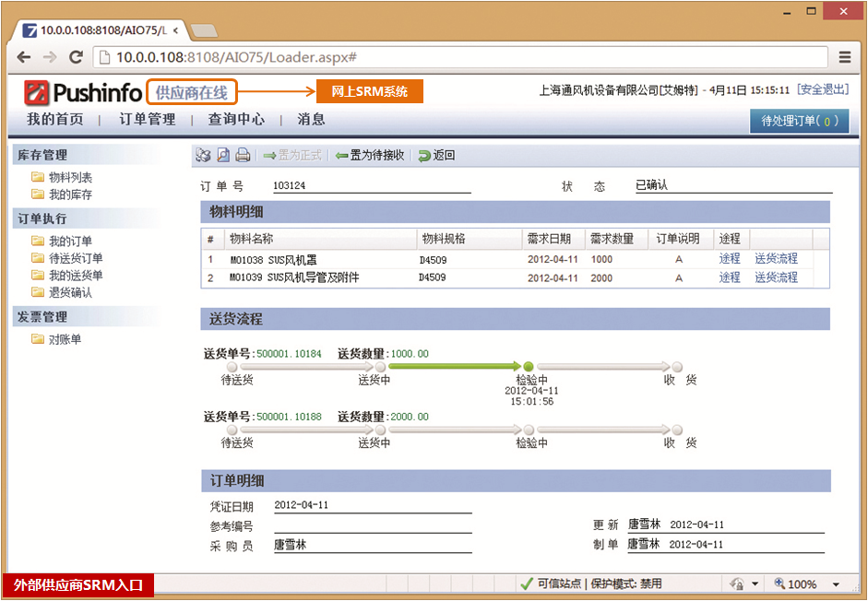Open the 100% zoom level dropdown
The height and width of the screenshot is (601, 868).
836,584
